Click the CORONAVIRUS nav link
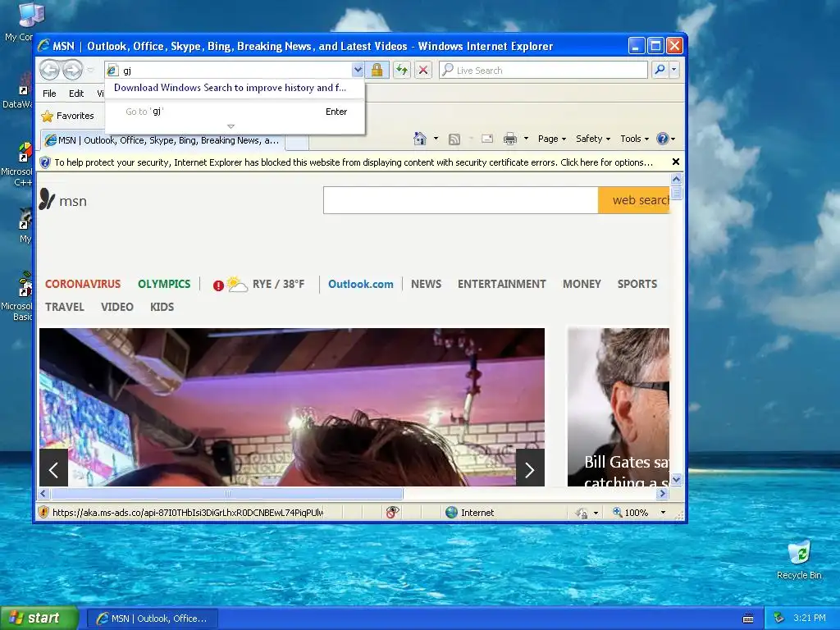 (83, 284)
